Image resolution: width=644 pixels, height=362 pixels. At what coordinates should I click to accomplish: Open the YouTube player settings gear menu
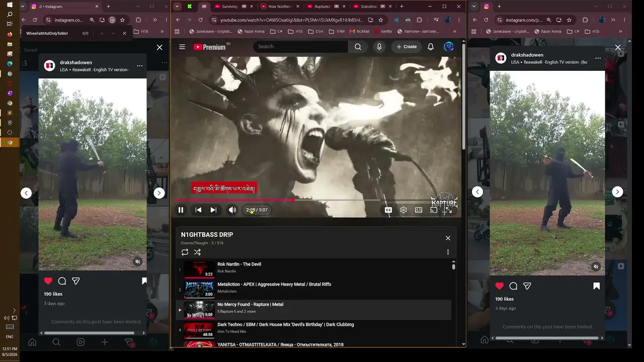point(404,210)
